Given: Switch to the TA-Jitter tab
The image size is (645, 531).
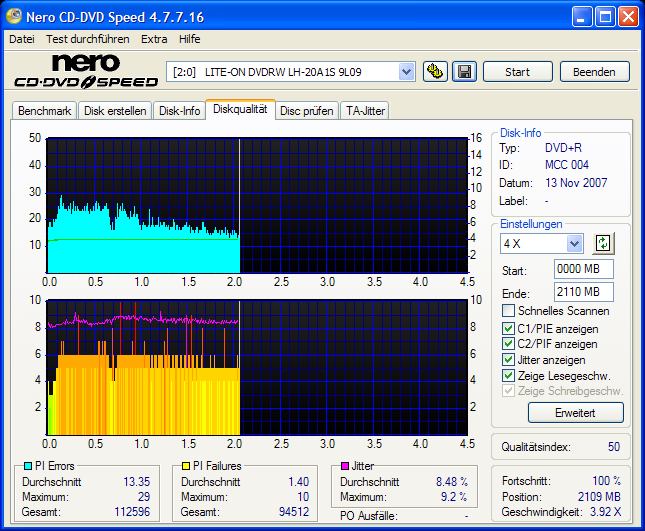Looking at the screenshot, I should coord(365,111).
